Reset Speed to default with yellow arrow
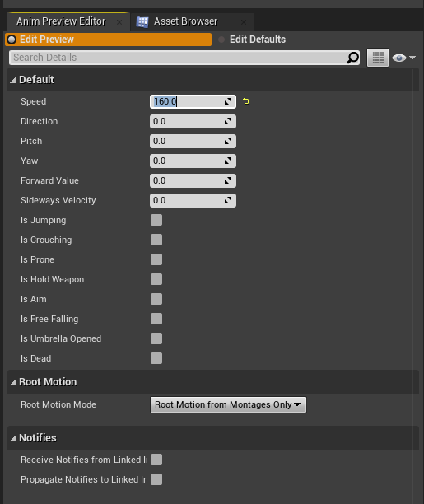The image size is (424, 504). [246, 101]
